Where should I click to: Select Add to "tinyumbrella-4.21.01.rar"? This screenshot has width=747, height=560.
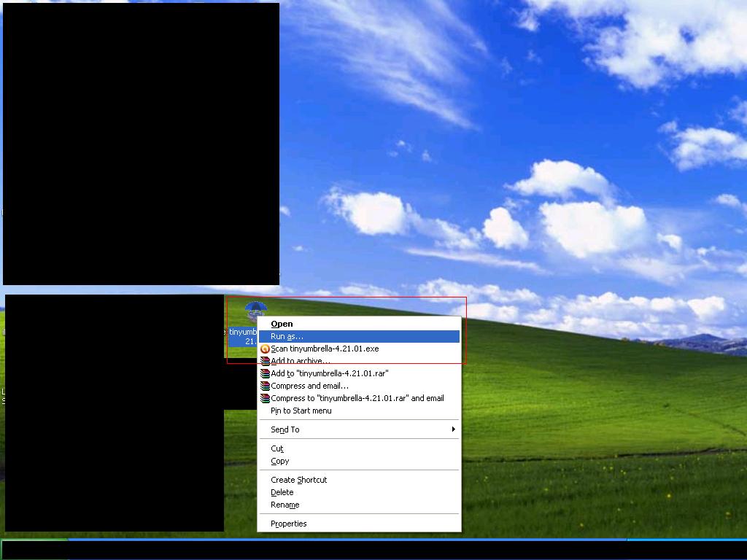359,373
